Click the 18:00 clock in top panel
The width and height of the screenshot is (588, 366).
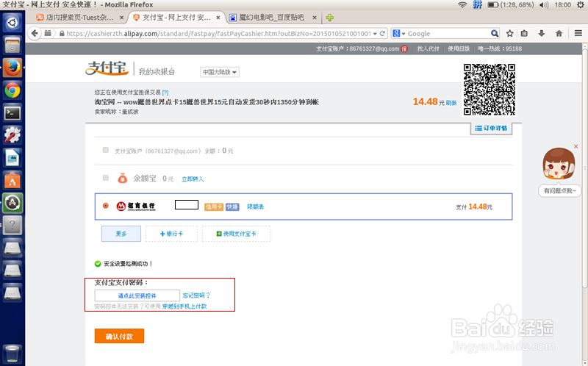tap(562, 4)
